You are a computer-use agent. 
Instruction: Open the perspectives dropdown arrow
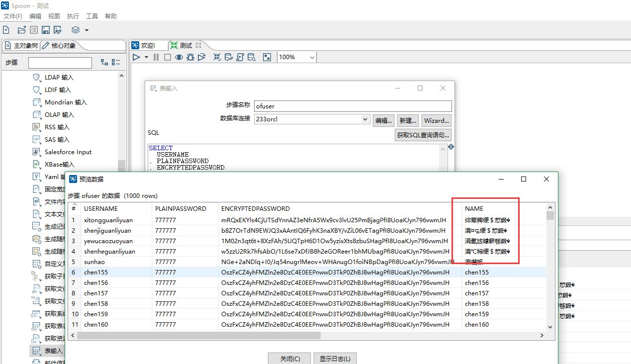tap(87, 30)
